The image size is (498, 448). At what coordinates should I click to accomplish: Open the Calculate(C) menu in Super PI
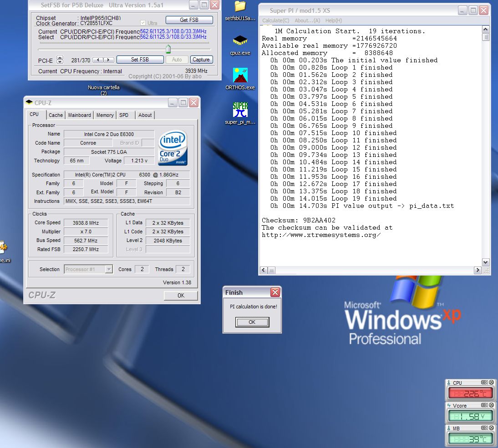(x=276, y=20)
